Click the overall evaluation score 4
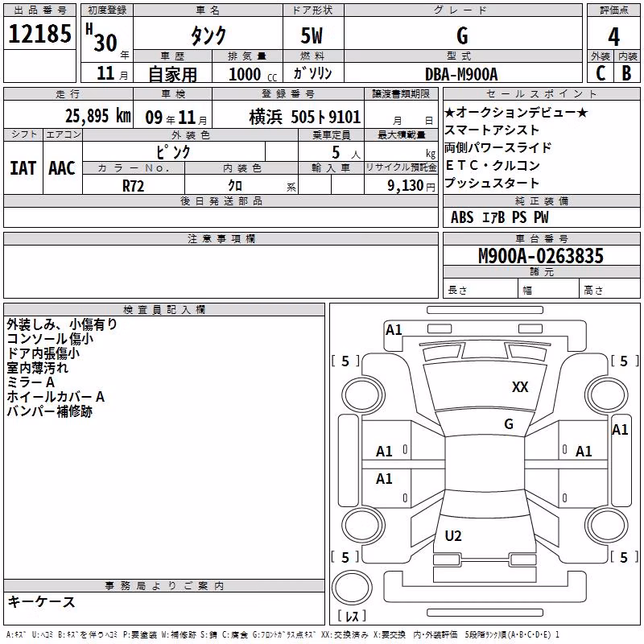The width and height of the screenshot is (644, 644). (x=613, y=37)
